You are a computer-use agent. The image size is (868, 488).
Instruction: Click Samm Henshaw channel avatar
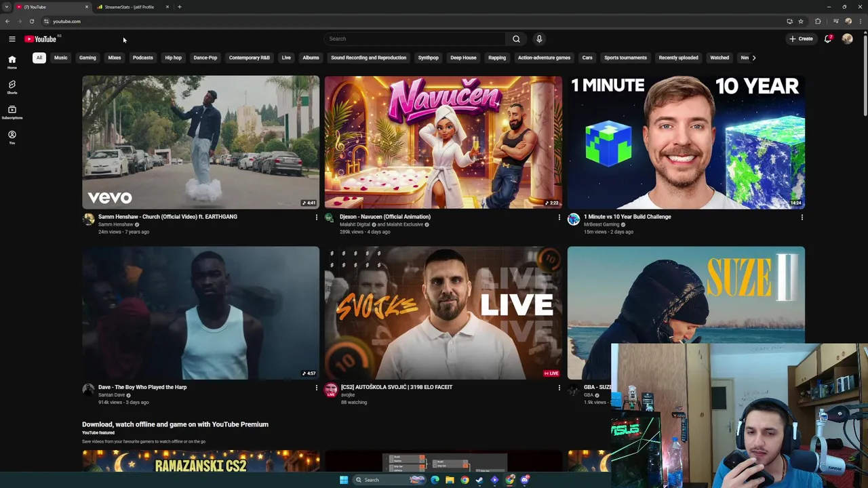[x=88, y=219]
